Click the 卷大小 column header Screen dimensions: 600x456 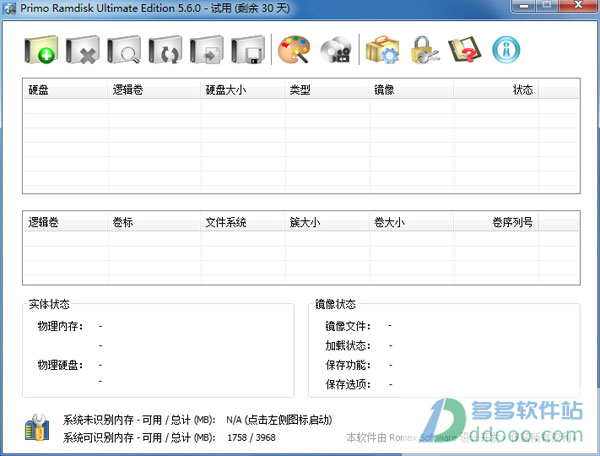(412, 222)
